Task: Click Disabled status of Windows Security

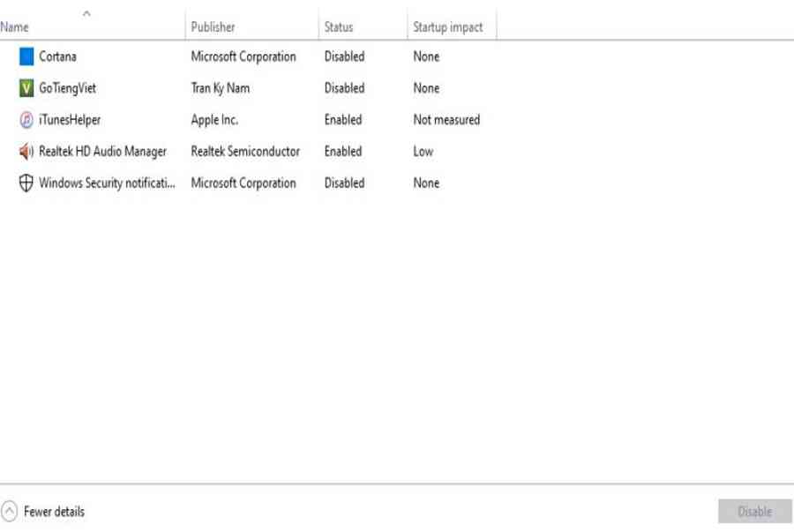Action: coord(344,183)
